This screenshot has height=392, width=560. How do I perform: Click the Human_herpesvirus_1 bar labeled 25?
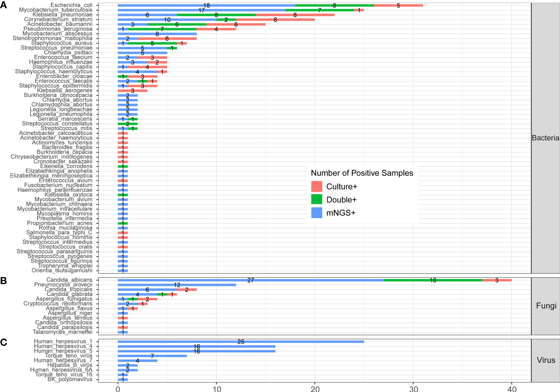click(x=241, y=342)
